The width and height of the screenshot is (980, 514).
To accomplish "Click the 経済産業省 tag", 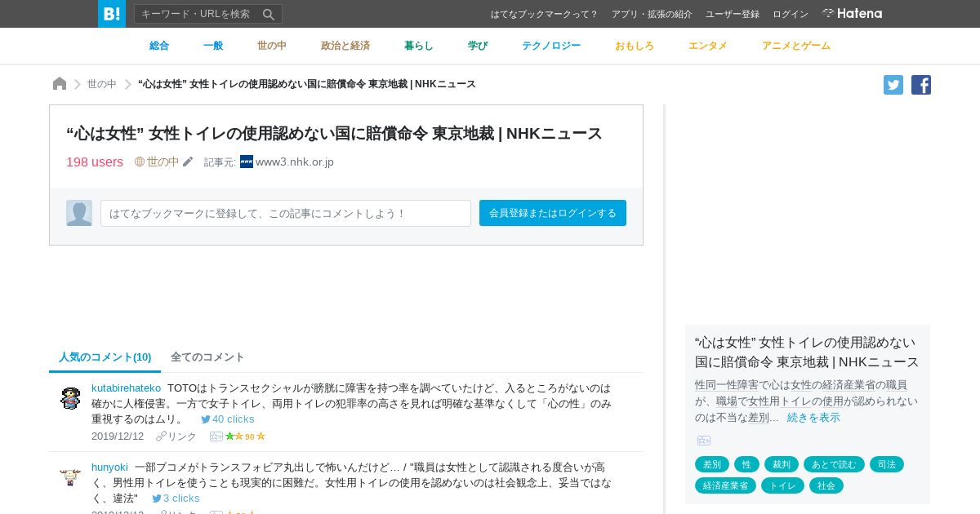I will tap(725, 485).
